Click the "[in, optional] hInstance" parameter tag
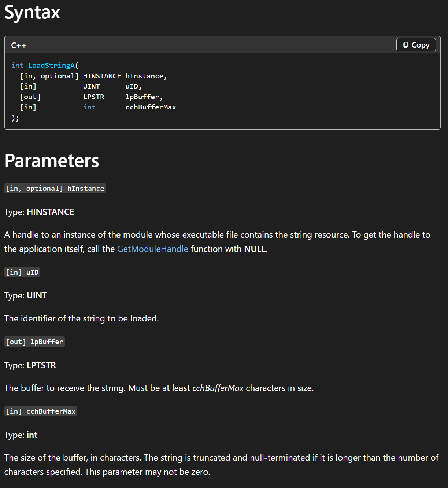448x488 pixels. [x=55, y=188]
